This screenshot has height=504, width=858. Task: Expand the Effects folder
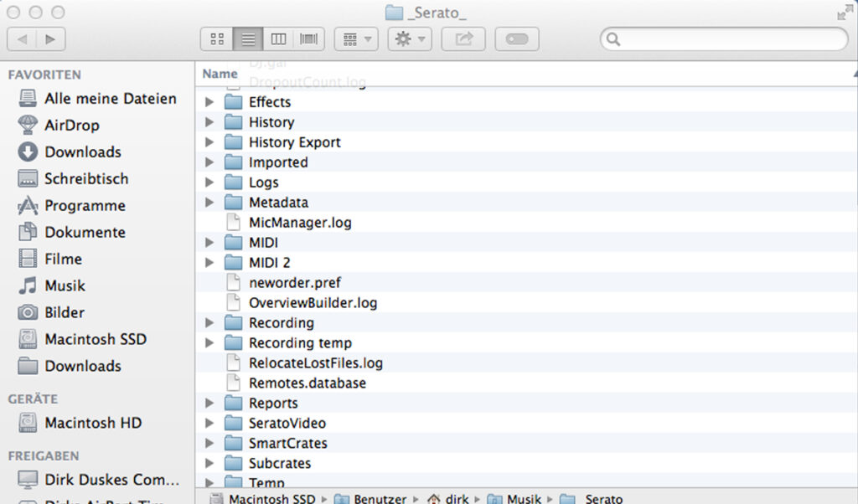pos(209,102)
